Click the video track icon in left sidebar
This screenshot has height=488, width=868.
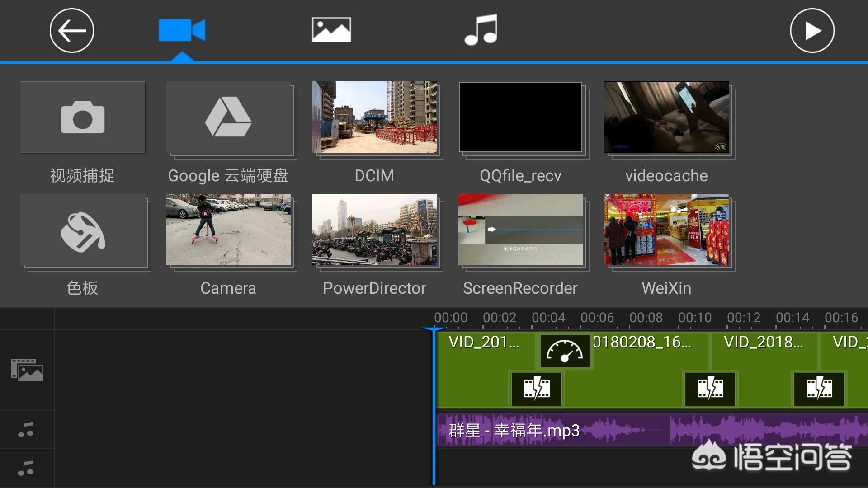[27, 370]
